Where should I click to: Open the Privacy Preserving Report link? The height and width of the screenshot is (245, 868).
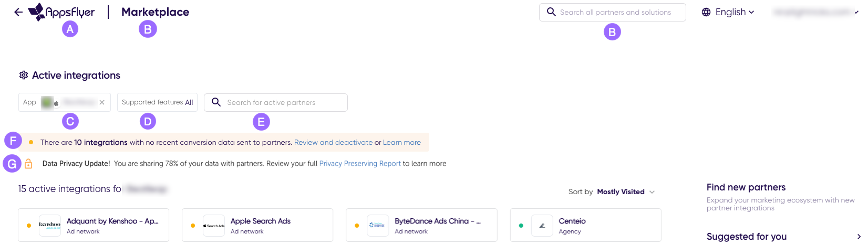(x=360, y=164)
